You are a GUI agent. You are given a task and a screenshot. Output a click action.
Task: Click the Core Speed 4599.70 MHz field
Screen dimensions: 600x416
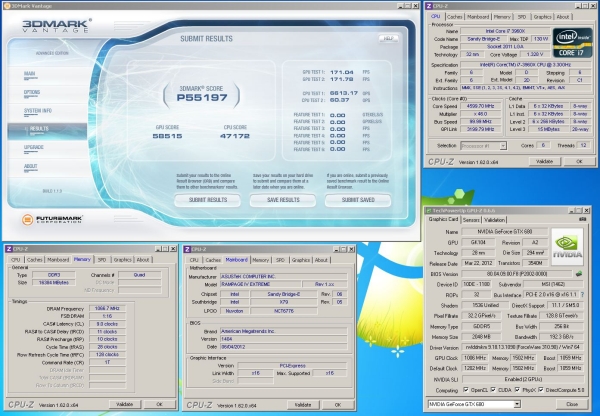point(481,106)
